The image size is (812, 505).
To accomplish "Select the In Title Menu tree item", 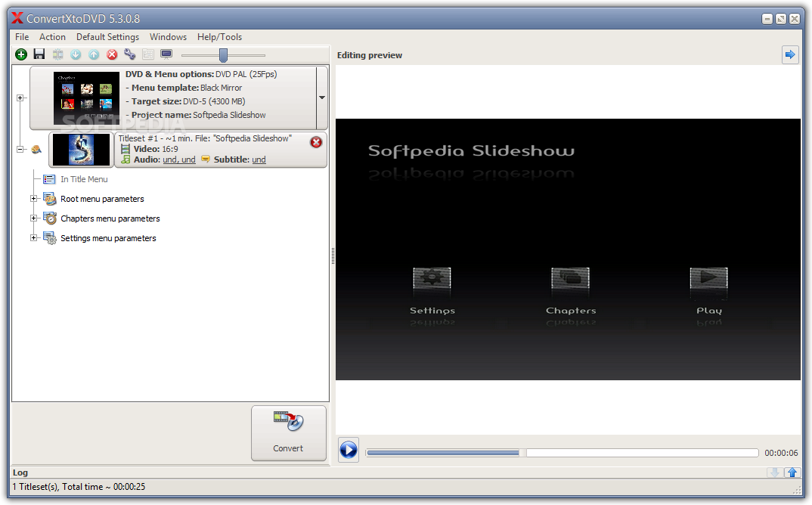I will click(x=84, y=179).
